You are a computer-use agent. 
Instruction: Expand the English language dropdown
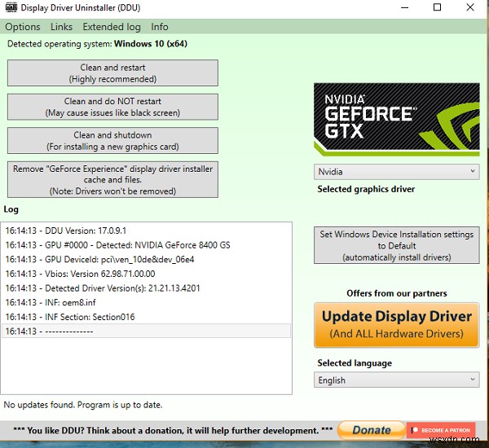pyautogui.click(x=396, y=380)
